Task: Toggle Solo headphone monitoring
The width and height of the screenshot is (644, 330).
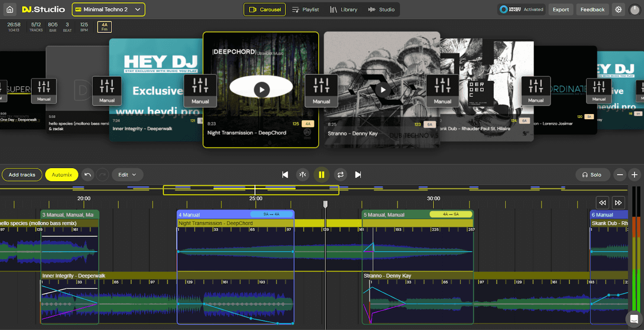Action: [x=592, y=175]
